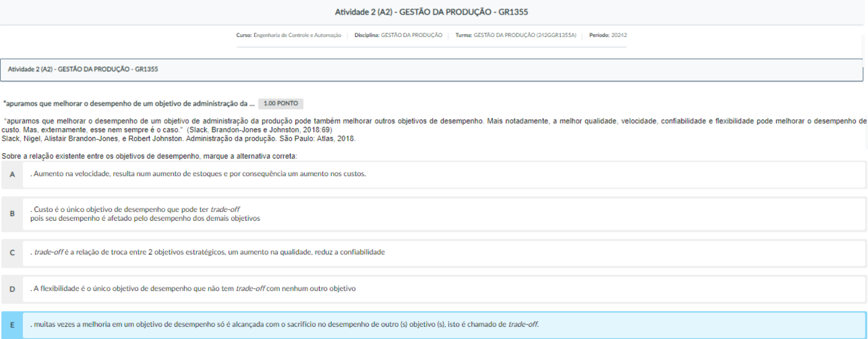Screen dimensions: 868x339
Task: Click the '1.00 PONTO' badge
Action: tap(280, 103)
